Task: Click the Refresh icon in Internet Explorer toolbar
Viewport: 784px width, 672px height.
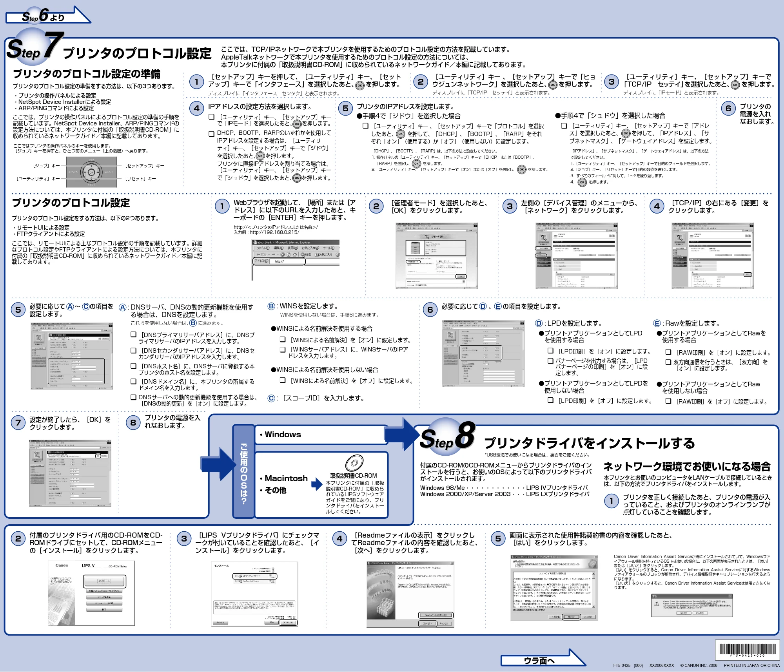Action: [289, 255]
